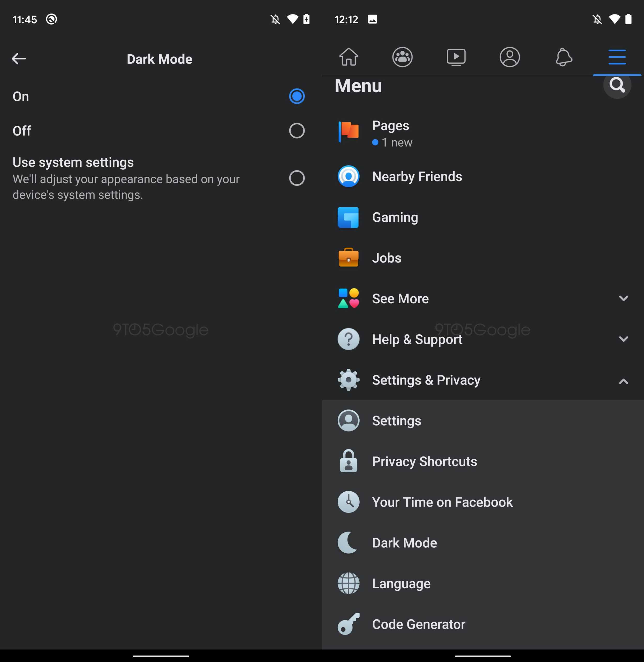Tap left screen navigation gesture bar
Screen dimensions: 644x662
tap(161, 656)
